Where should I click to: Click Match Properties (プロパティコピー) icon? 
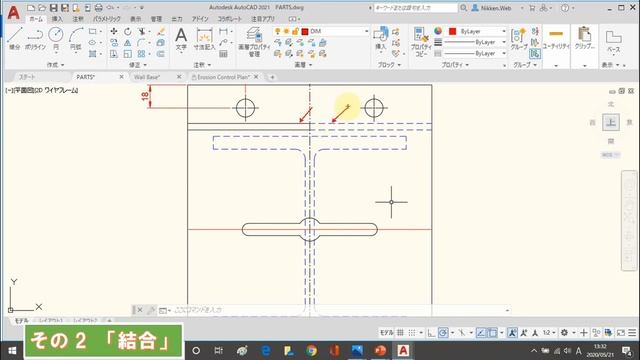click(x=421, y=41)
